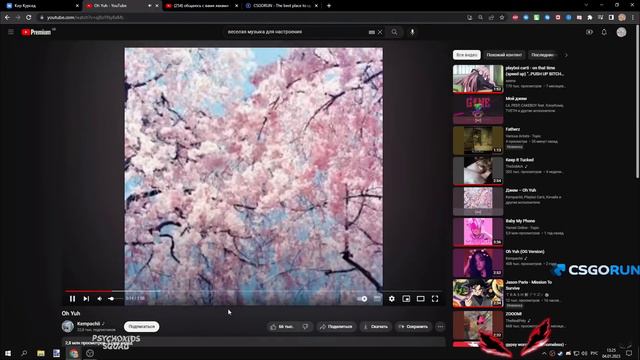Image resolution: width=640 pixels, height=360 pixels.
Task: Adjust the player volume slider
Action: [115, 299]
